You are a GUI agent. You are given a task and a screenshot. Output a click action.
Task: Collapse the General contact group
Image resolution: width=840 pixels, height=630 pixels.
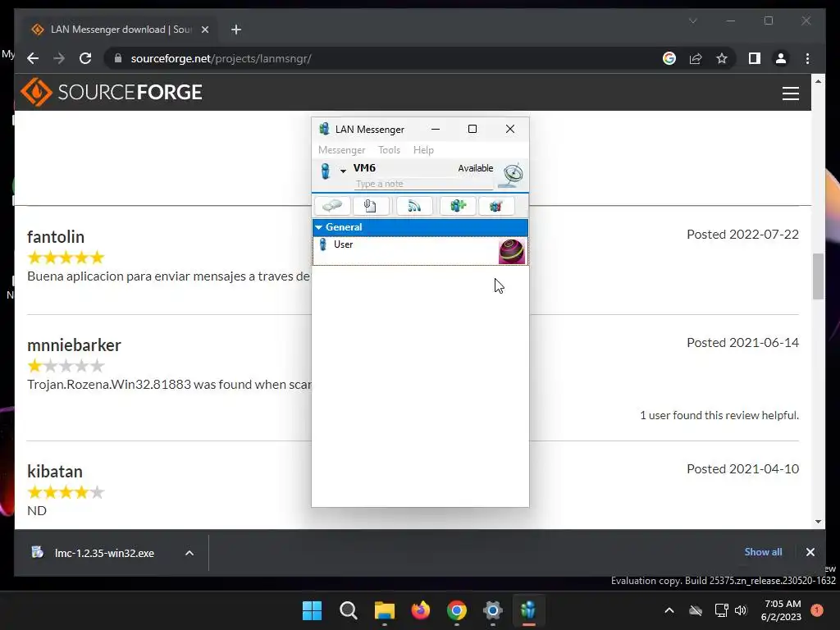pyautogui.click(x=319, y=227)
